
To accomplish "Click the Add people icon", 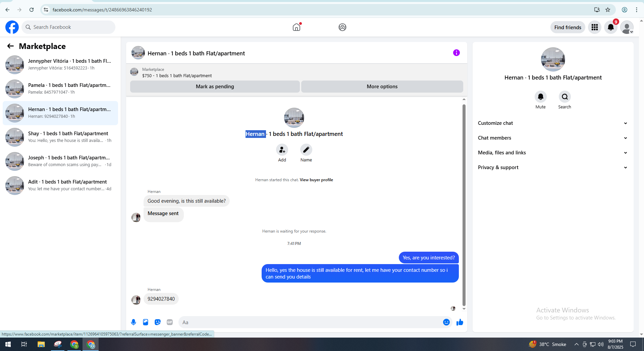I will click(282, 150).
